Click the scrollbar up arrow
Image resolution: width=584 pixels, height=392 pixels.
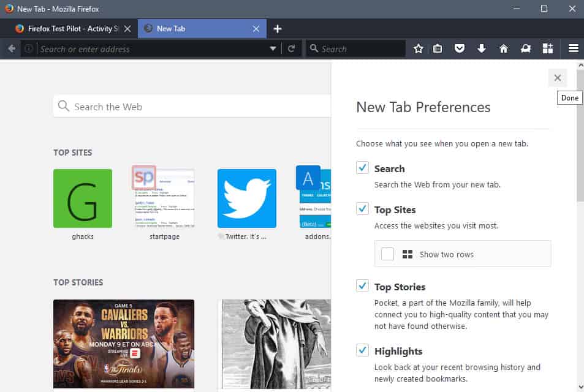(x=580, y=66)
